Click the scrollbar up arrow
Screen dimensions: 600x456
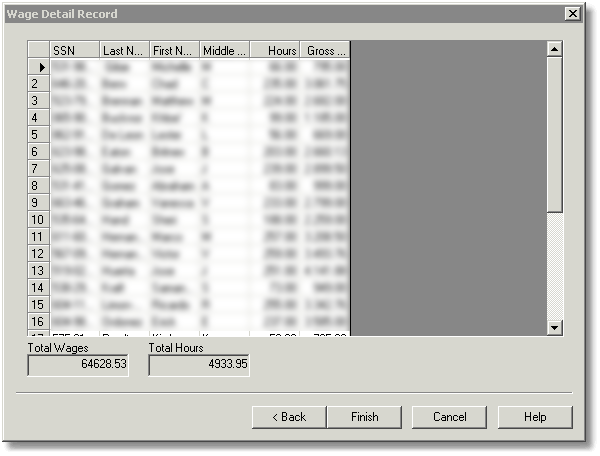coord(554,49)
